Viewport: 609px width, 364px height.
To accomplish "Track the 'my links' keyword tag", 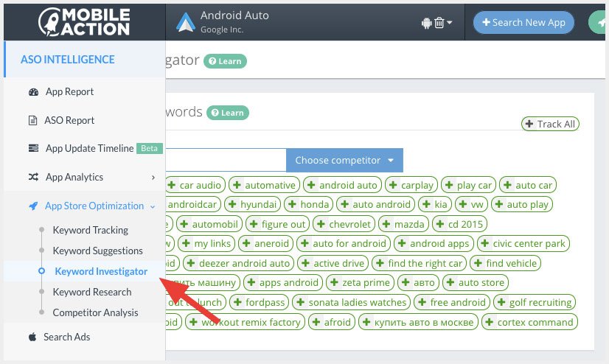I will pyautogui.click(x=206, y=243).
